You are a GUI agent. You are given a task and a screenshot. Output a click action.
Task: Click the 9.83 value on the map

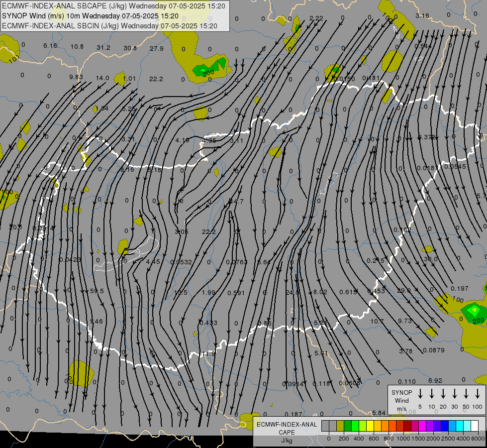(76, 77)
